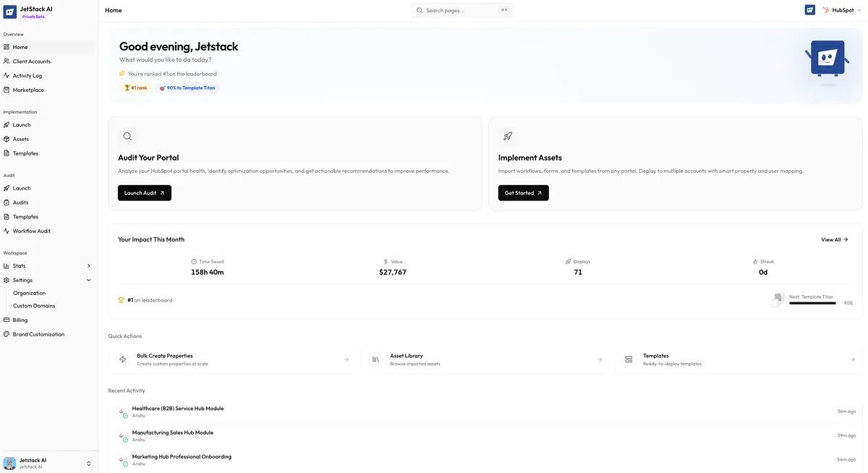Click Get Started under Implement Assets
868x473 pixels.
pos(523,192)
